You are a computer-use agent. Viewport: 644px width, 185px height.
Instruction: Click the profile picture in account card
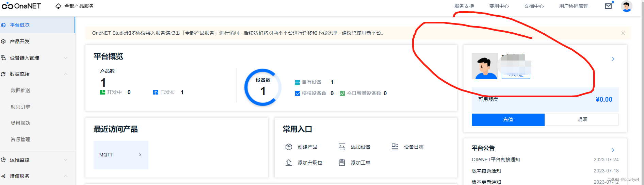(x=485, y=66)
